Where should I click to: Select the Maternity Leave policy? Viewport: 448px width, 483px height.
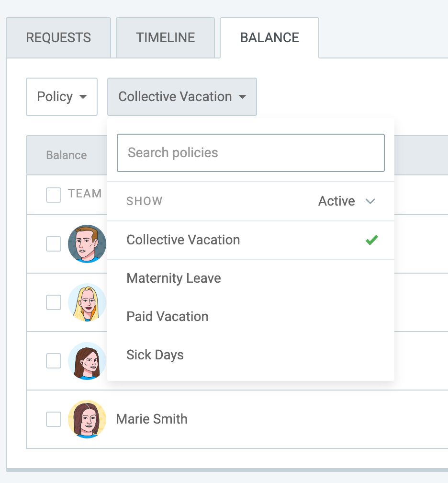point(173,278)
